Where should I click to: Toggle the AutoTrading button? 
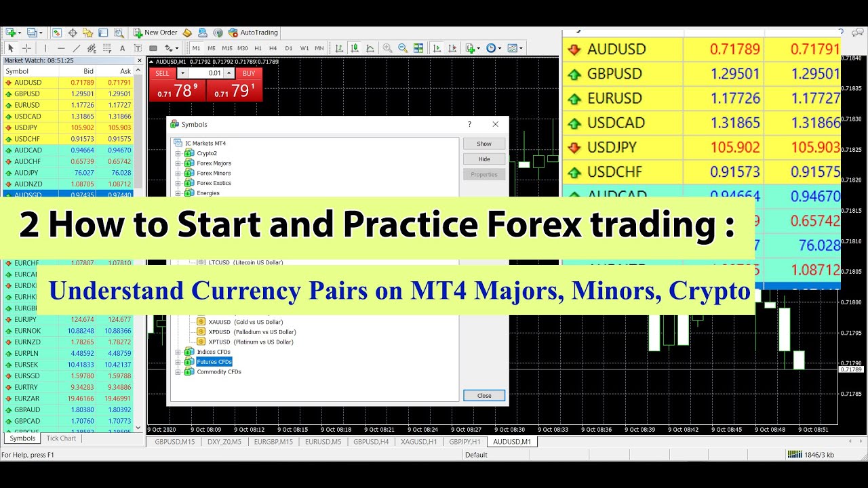253,33
